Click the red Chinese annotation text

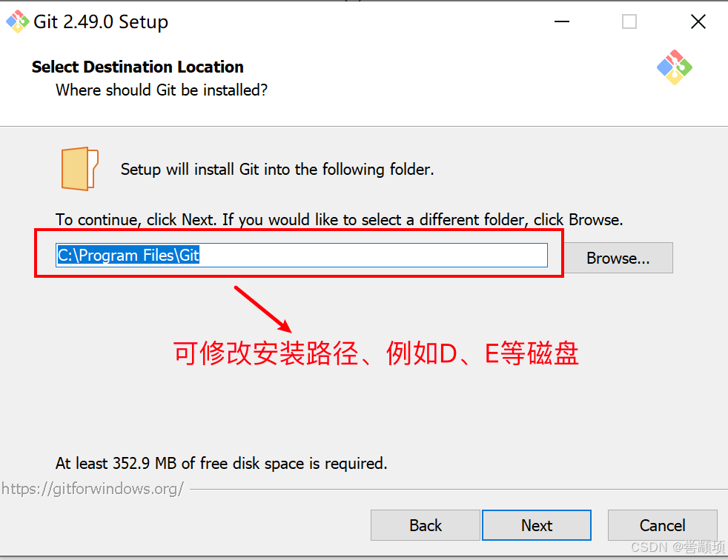point(376,353)
